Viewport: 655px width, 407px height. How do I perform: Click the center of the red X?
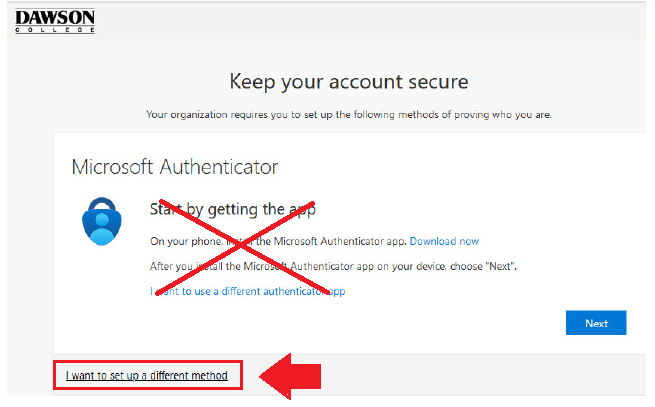[241, 247]
